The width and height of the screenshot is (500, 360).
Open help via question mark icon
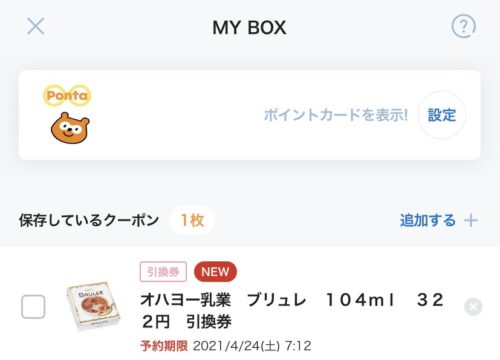tap(463, 26)
